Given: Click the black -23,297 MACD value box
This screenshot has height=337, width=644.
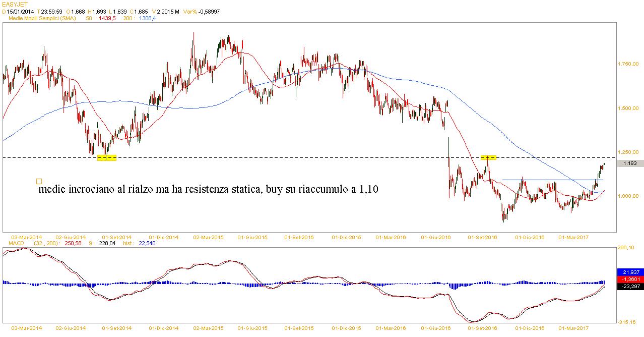Looking at the screenshot, I should 630,287.
